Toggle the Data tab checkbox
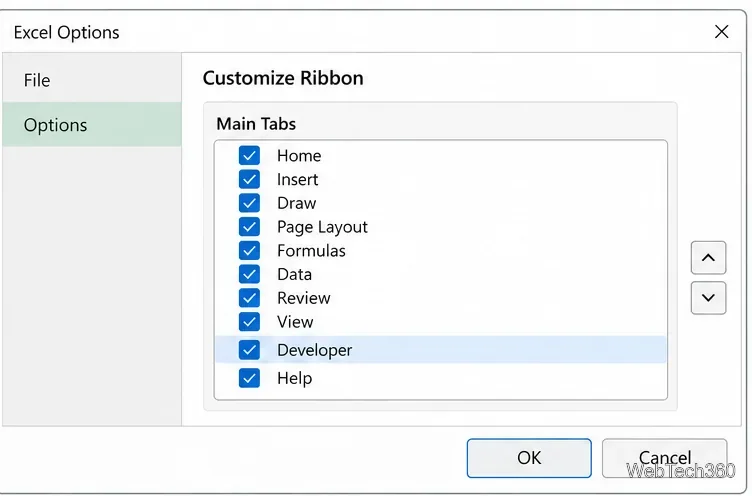This screenshot has width=752, height=496. click(x=249, y=274)
